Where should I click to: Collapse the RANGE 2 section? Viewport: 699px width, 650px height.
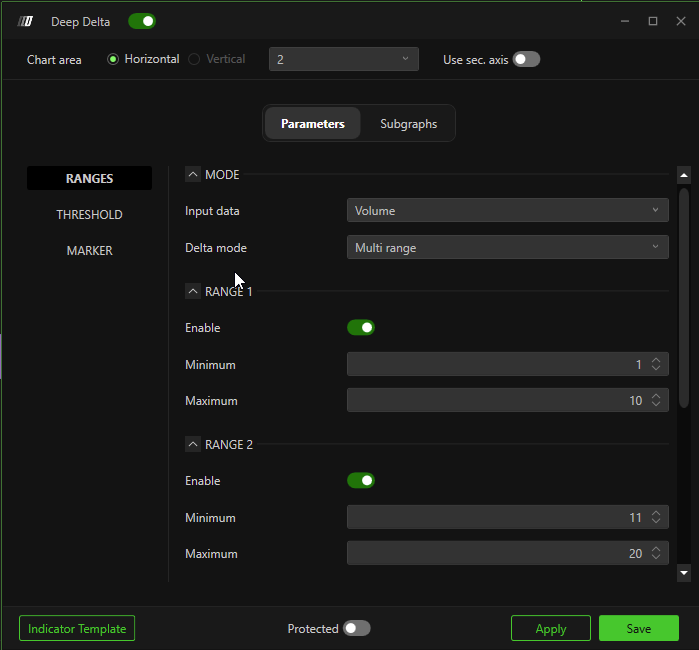point(193,444)
